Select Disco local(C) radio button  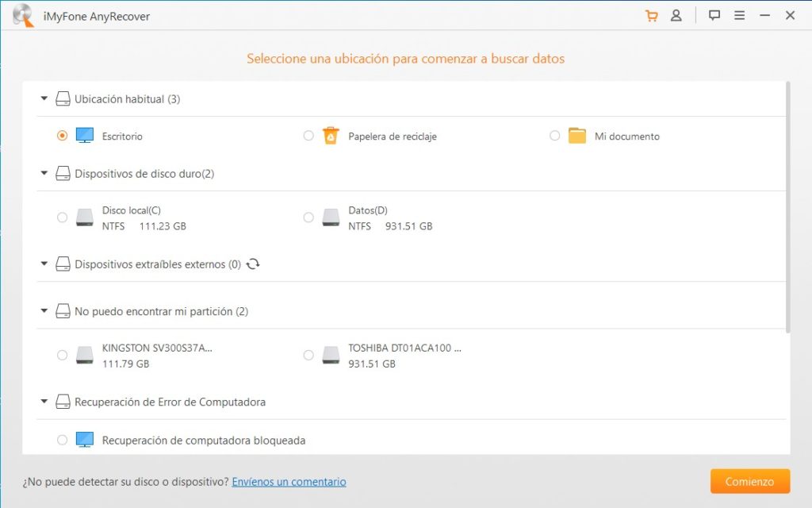coord(63,217)
